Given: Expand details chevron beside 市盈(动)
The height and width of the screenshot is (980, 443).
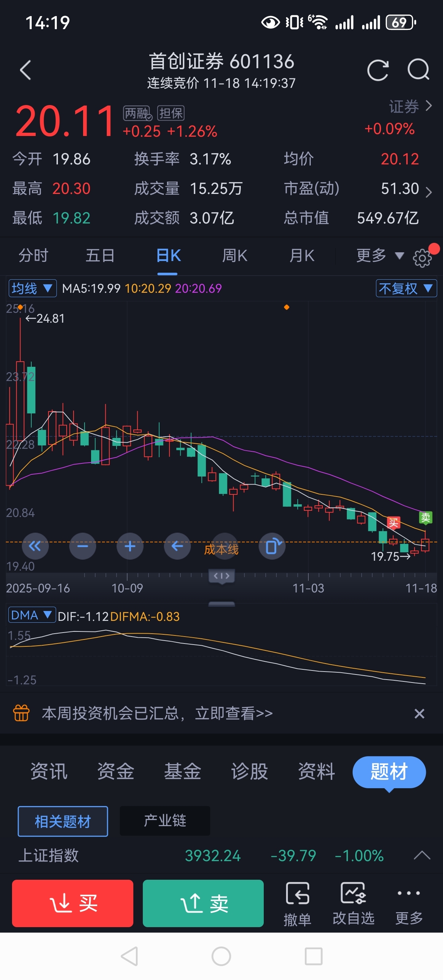Looking at the screenshot, I should [x=428, y=192].
